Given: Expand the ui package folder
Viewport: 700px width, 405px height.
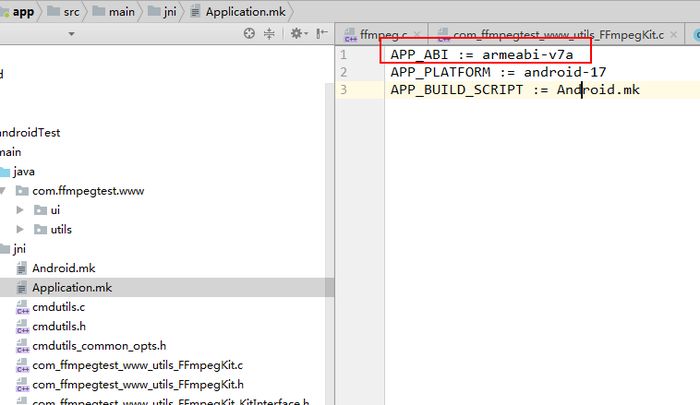Looking at the screenshot, I should (x=20, y=210).
